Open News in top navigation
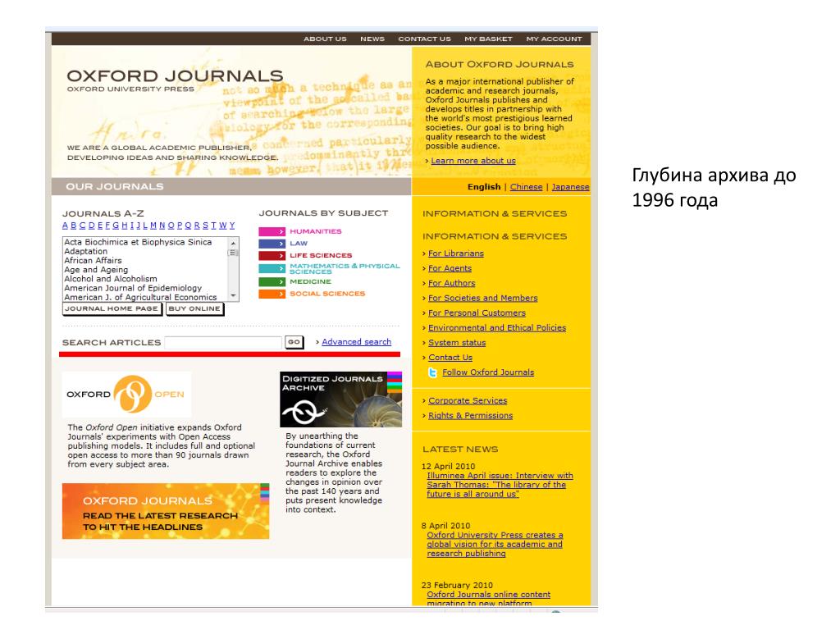 pyautogui.click(x=372, y=39)
